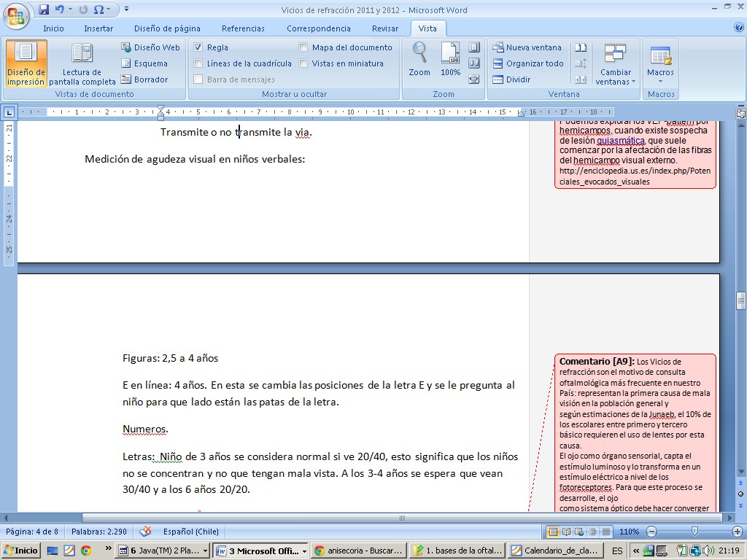
Task: Open the Macros button
Action: click(x=660, y=63)
